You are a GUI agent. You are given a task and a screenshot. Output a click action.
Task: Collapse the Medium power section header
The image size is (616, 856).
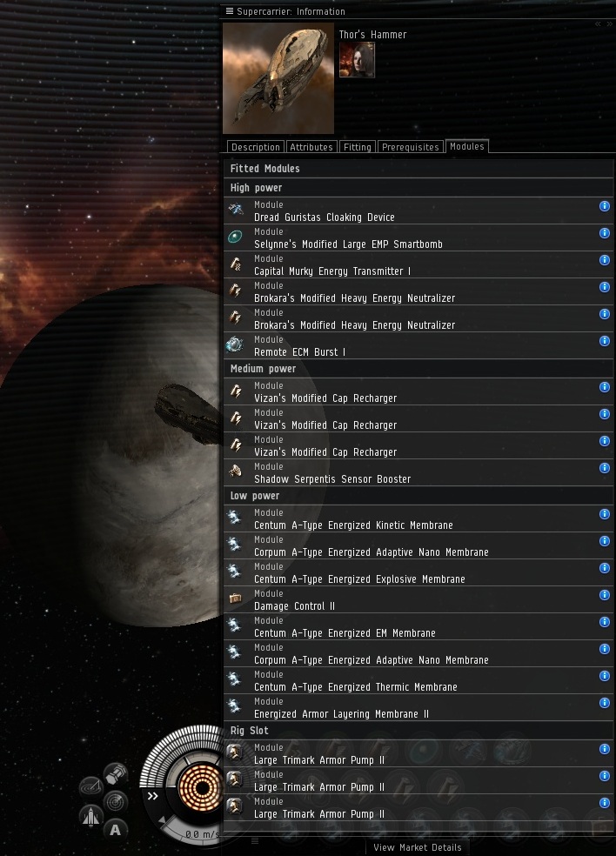[x=418, y=369]
